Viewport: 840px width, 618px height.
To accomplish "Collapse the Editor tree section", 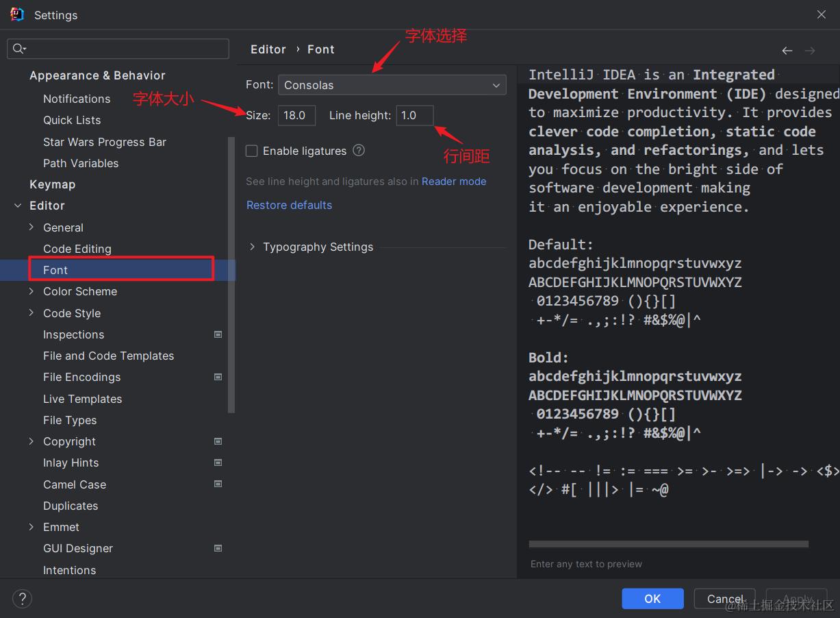I will (x=18, y=206).
